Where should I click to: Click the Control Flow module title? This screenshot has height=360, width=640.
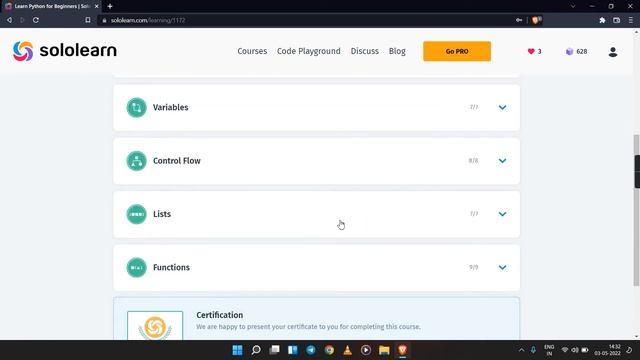tap(177, 161)
